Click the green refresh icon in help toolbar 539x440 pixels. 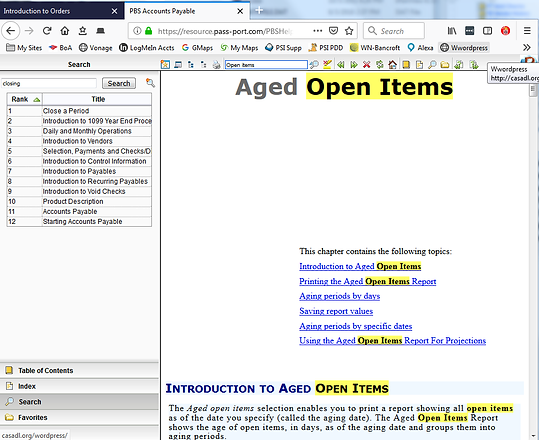(x=380, y=65)
